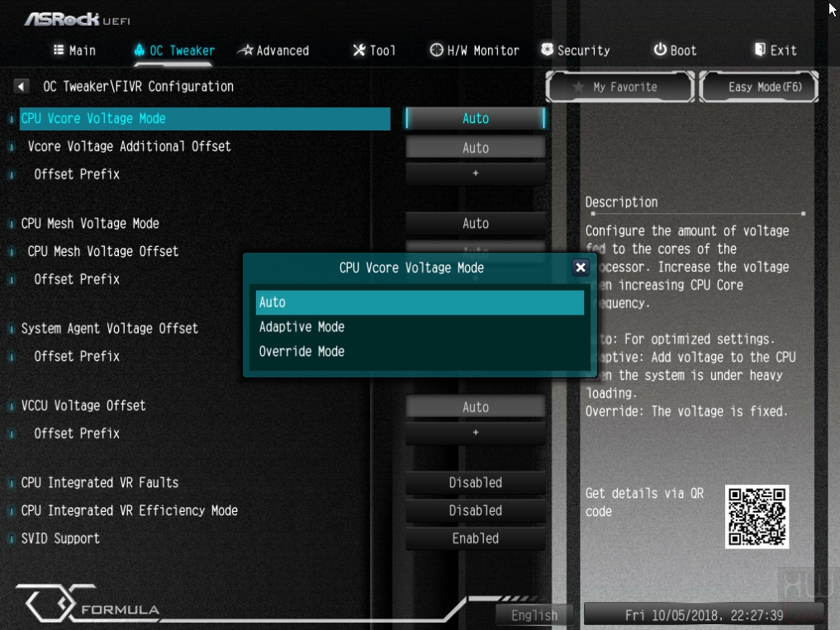This screenshot has height=630, width=840.
Task: Click the Main tab list icon
Action: click(59, 50)
